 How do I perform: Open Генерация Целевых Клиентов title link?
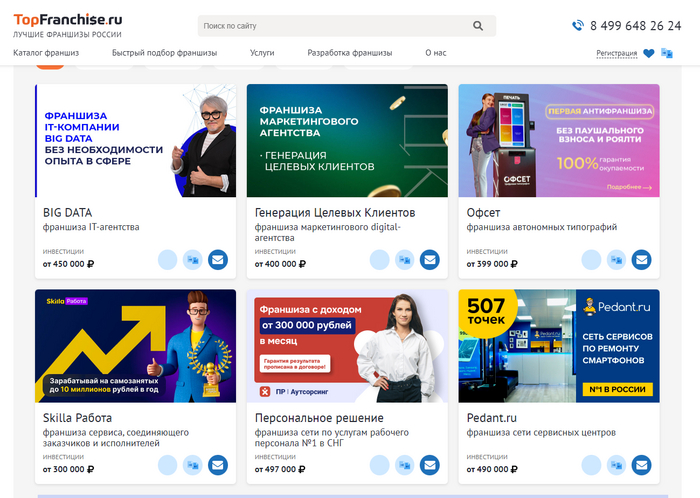pyautogui.click(x=335, y=212)
